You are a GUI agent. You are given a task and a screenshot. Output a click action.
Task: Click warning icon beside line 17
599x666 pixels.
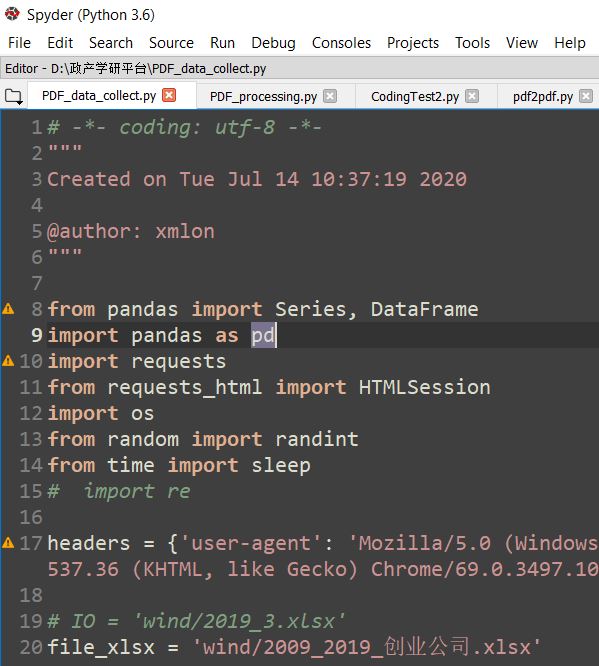click(x=8, y=542)
